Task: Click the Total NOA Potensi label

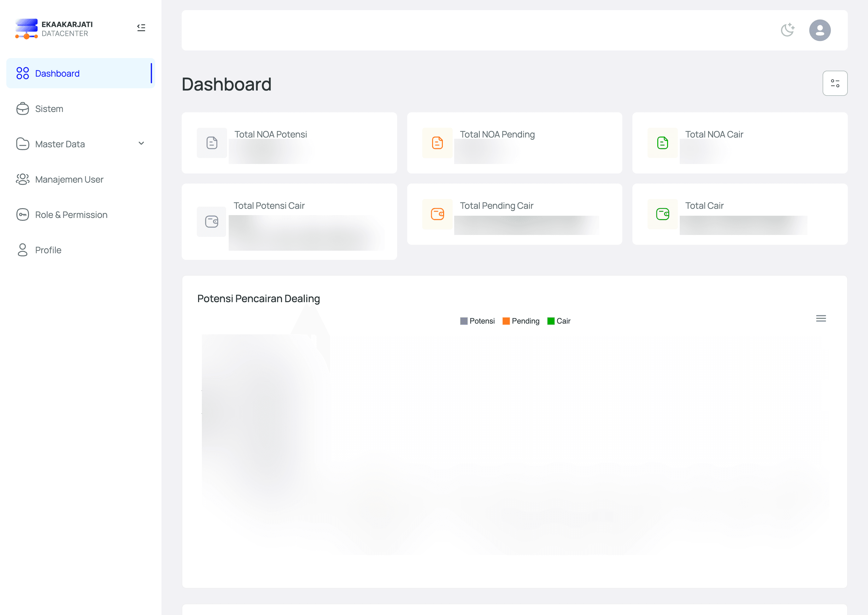Action: click(x=270, y=134)
